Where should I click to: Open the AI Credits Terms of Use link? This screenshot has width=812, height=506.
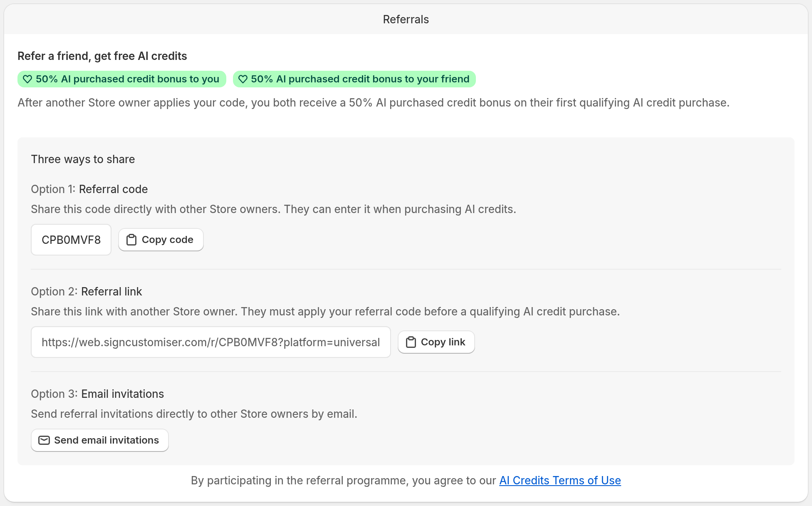coord(560,480)
